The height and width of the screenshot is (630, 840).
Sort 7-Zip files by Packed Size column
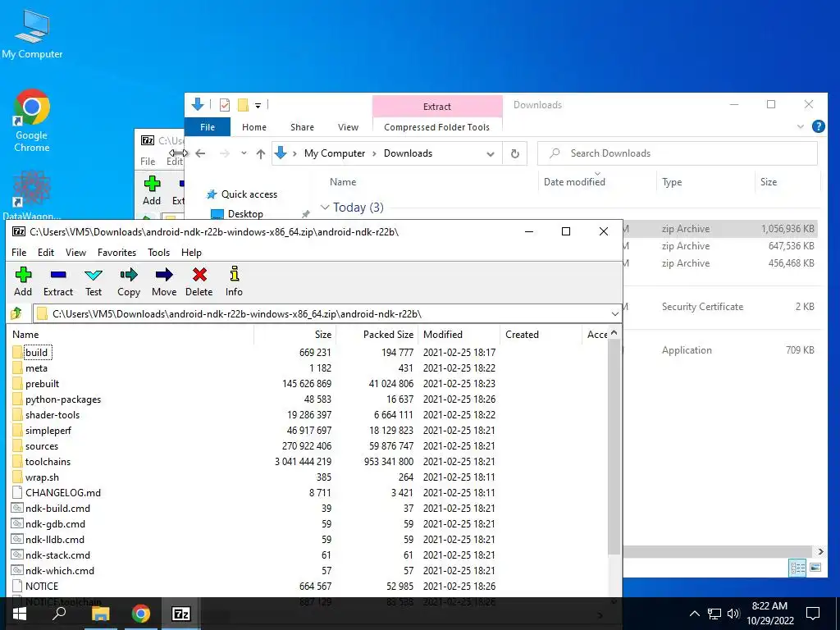point(377,335)
